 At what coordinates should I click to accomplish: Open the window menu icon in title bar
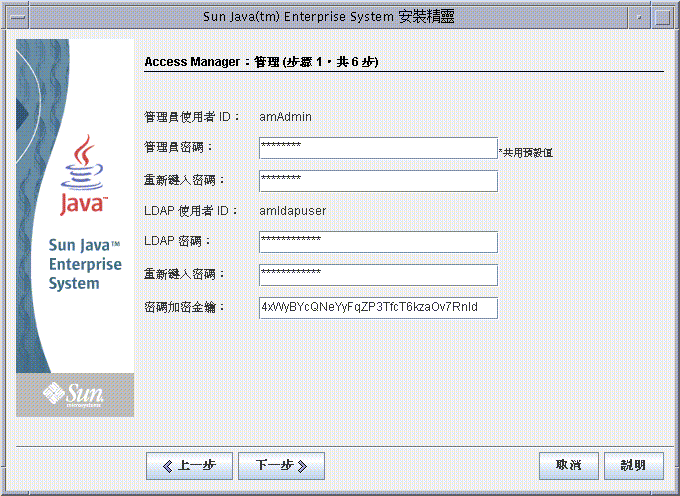(x=18, y=17)
